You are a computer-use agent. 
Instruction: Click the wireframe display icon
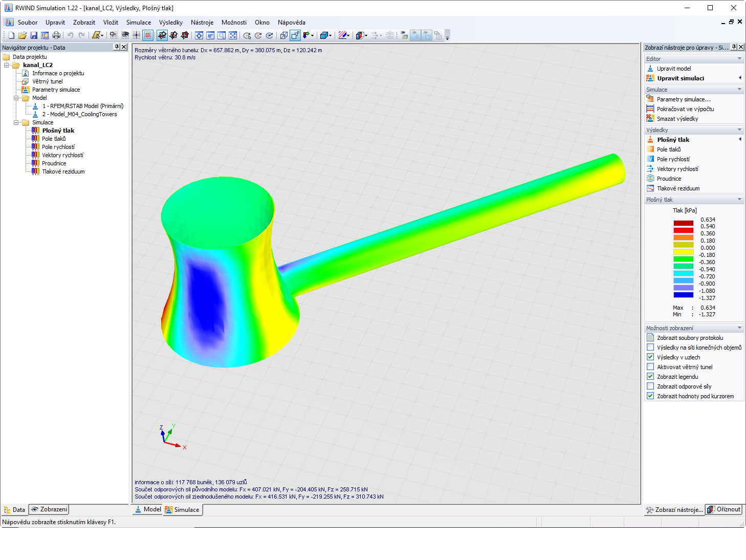point(284,35)
